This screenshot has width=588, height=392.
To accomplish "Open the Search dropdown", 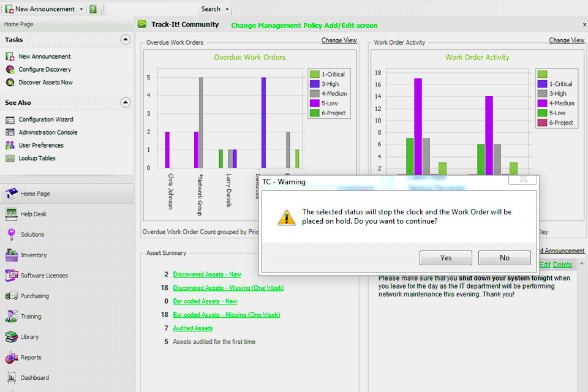I will (225, 9).
